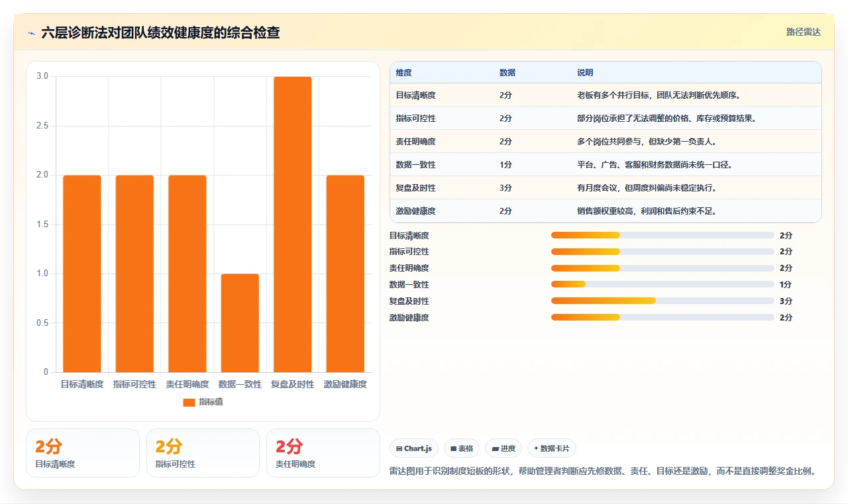Click the '1.5' y-axis label of the chart
This screenshot has width=848, height=504.
(x=42, y=225)
